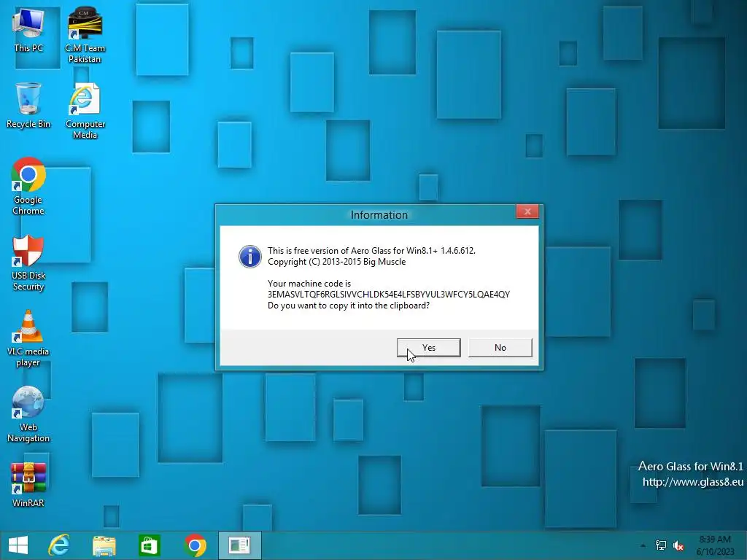Select the Web Navigation shortcut
This screenshot has height=560, width=747.
pos(28,415)
